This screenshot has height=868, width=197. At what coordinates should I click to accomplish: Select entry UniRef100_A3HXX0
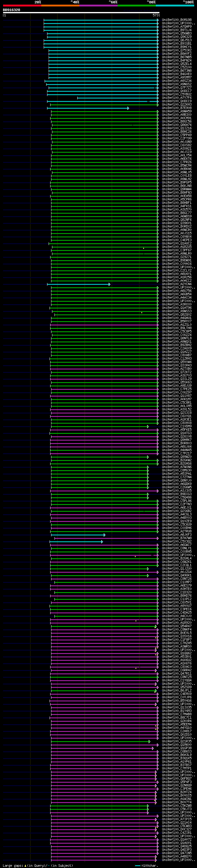(x=177, y=304)
